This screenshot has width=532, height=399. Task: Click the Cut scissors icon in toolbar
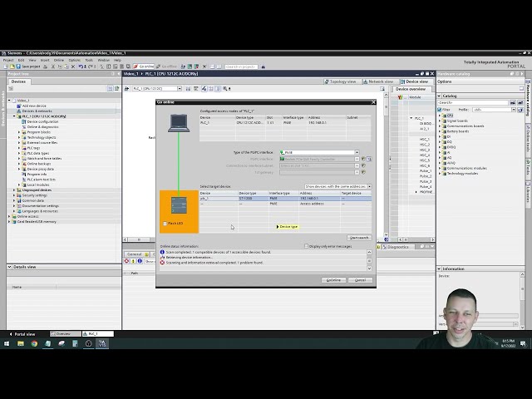click(53, 66)
